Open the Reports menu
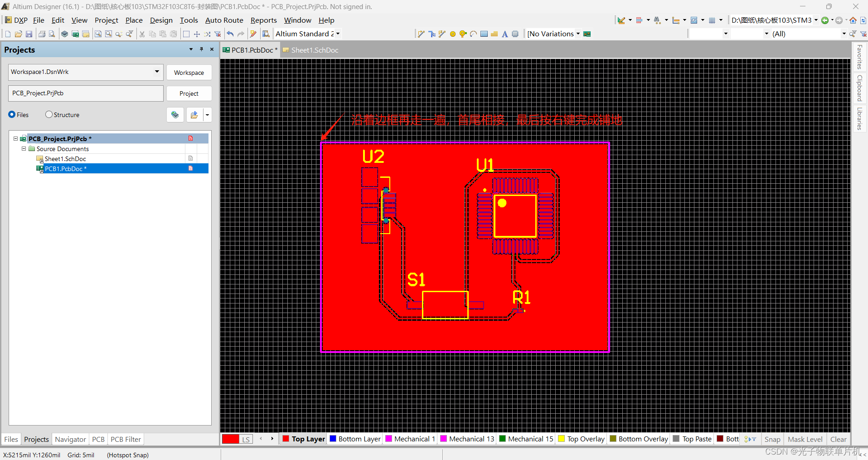 263,20
